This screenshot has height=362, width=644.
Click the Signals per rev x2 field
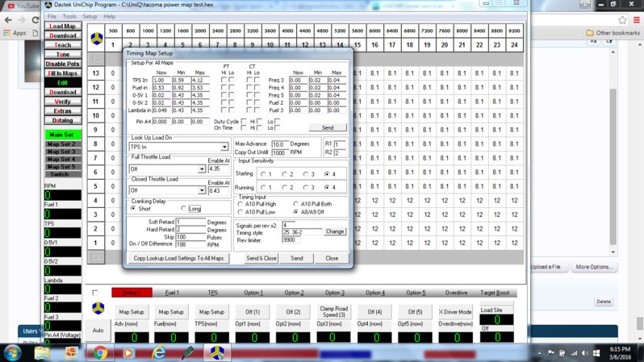(x=291, y=225)
